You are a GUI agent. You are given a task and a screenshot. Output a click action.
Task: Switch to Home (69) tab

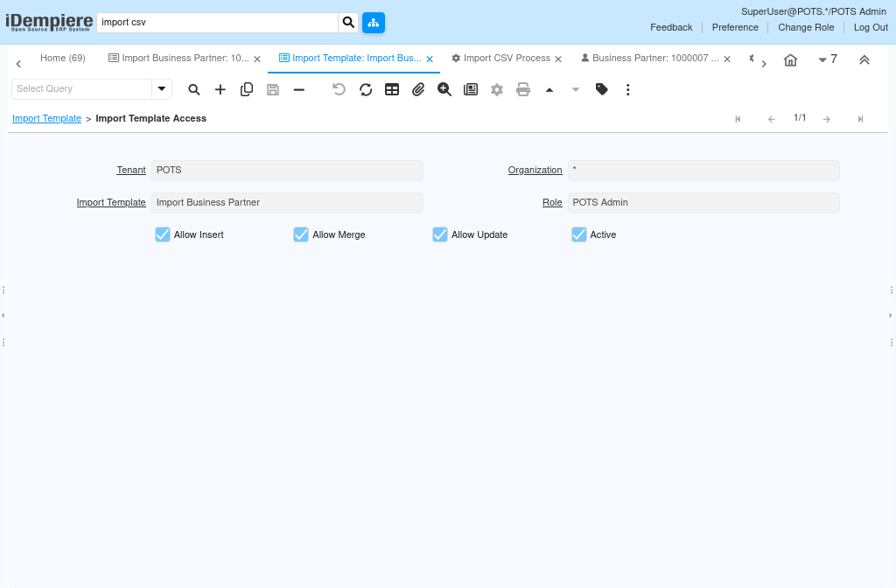click(63, 59)
